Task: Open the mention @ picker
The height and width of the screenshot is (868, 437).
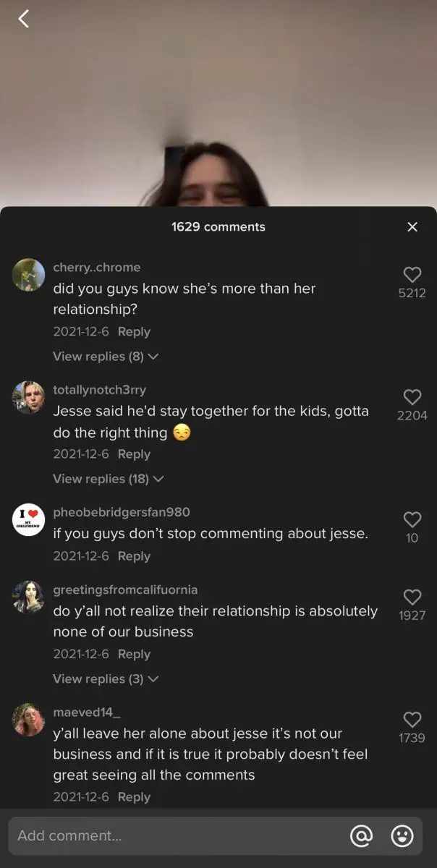Action: [361, 836]
